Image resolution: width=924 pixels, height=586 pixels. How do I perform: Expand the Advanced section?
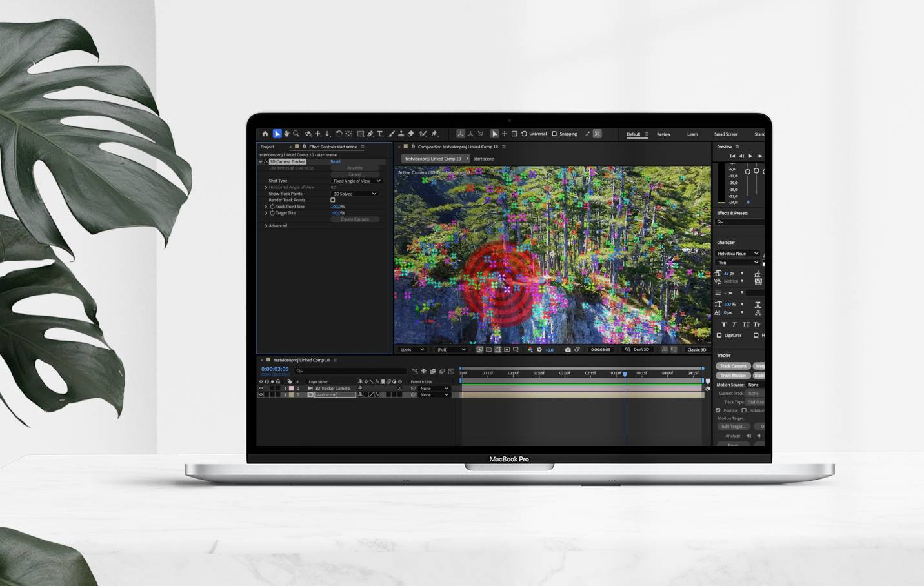[266, 226]
